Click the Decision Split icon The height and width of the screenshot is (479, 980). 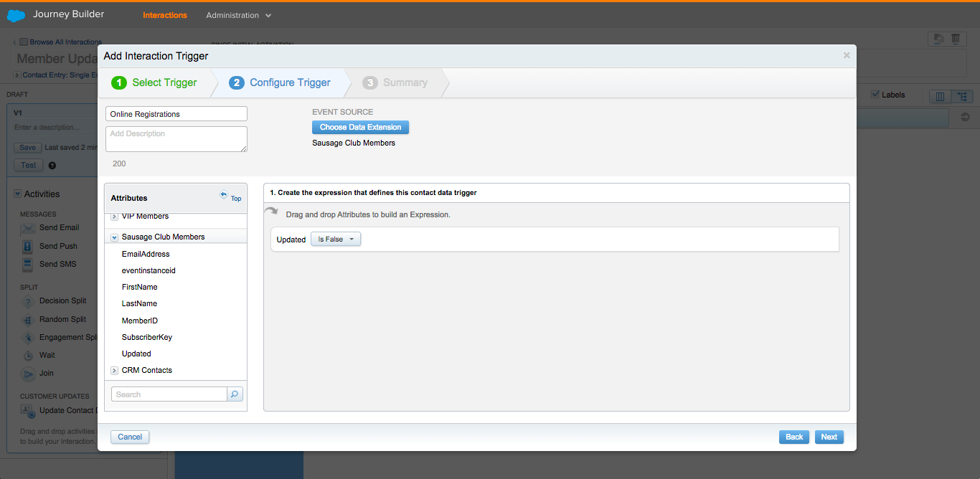pyautogui.click(x=28, y=302)
